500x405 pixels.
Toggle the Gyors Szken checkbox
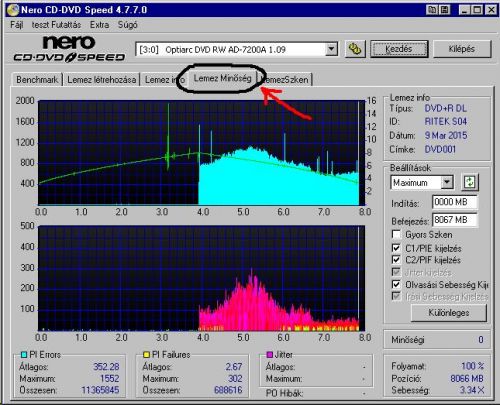point(396,235)
